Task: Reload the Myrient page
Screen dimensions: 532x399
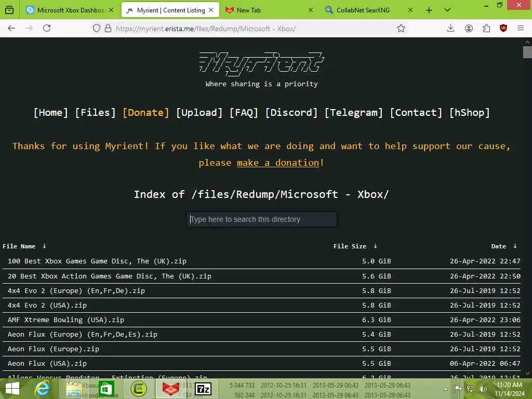Action: pos(47,29)
